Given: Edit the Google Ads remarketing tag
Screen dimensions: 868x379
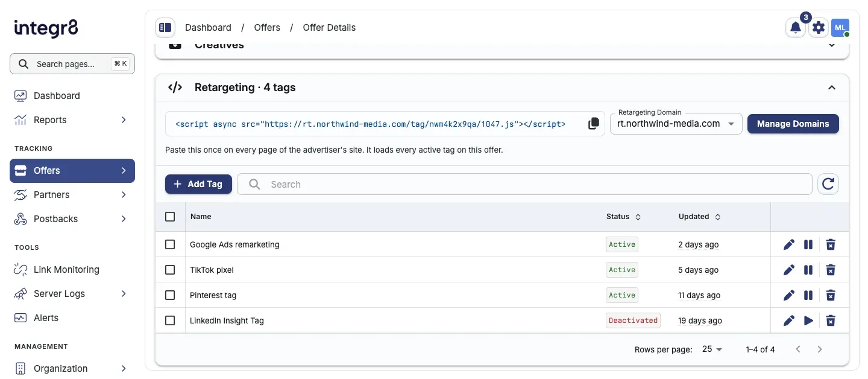Looking at the screenshot, I should coord(788,244).
